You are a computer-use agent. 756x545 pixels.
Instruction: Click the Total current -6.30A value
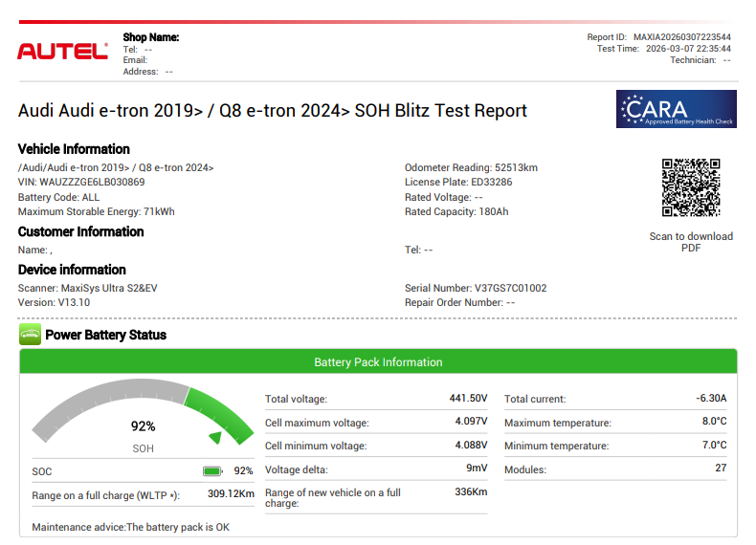(710, 399)
